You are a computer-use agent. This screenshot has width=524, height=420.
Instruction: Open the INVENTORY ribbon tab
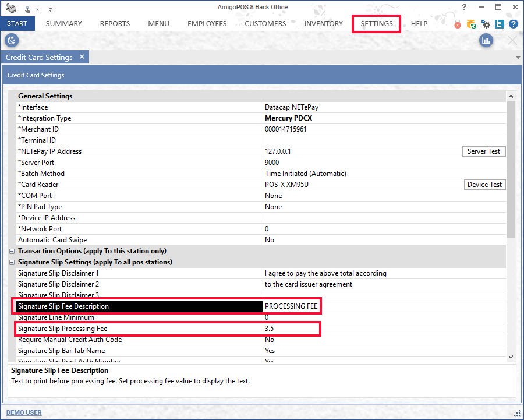pos(323,24)
